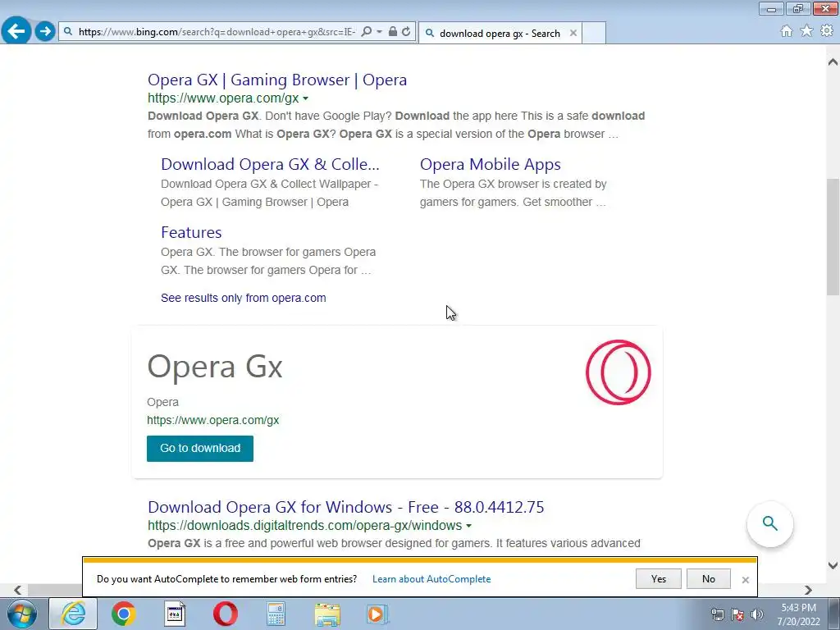The width and height of the screenshot is (840, 630).
Task: Click Internet Explorer taskbar icon
Action: [73, 614]
